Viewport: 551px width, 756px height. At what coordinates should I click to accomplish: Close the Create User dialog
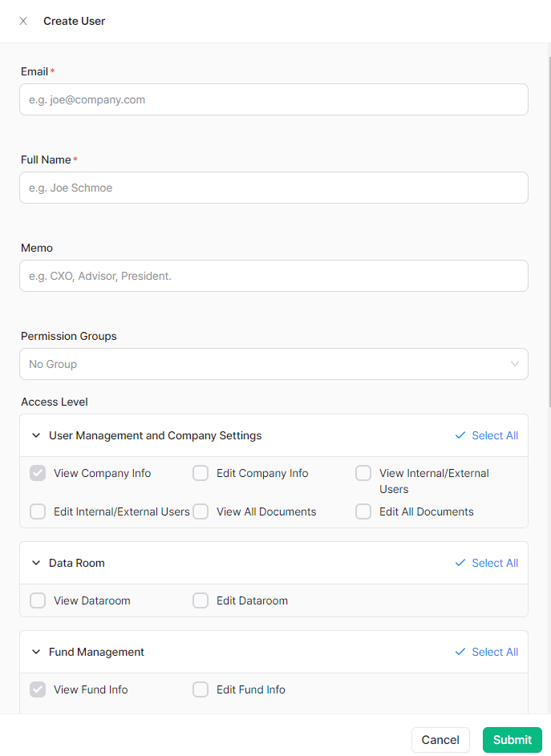coord(23,21)
